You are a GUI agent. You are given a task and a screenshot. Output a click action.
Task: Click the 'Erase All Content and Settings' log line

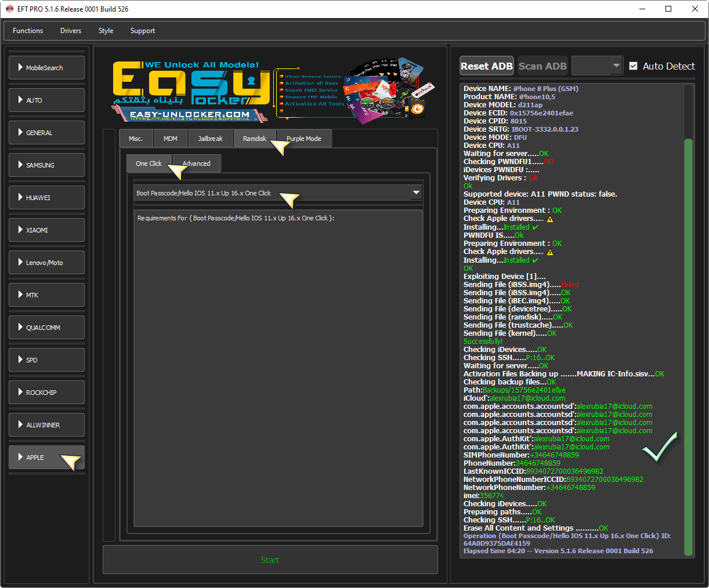536,528
